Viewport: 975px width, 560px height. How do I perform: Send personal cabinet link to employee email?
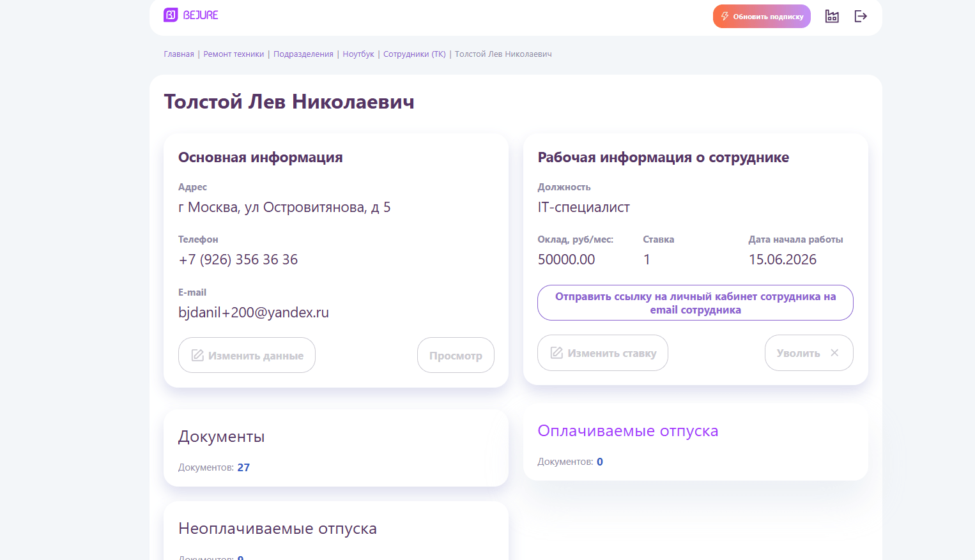point(695,303)
